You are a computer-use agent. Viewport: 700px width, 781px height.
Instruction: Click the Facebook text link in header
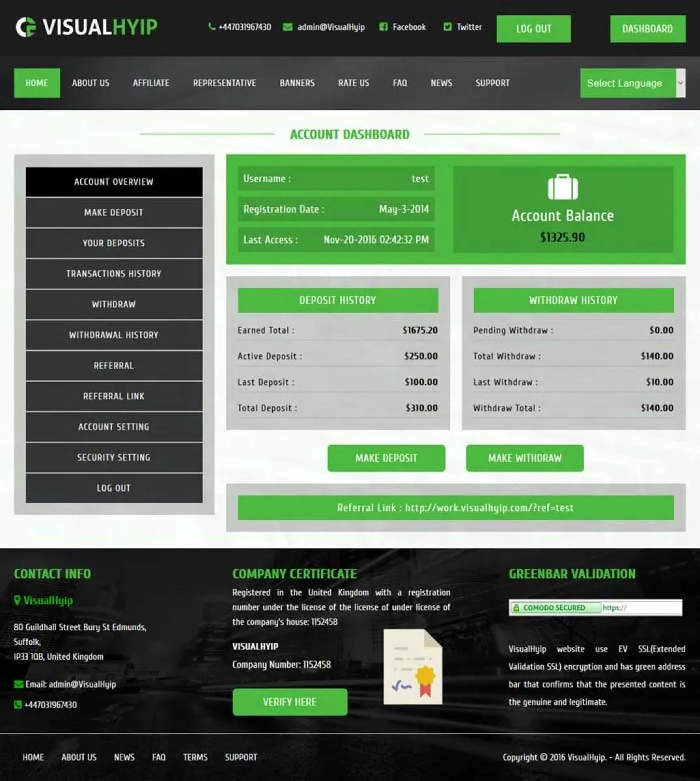coord(409,27)
